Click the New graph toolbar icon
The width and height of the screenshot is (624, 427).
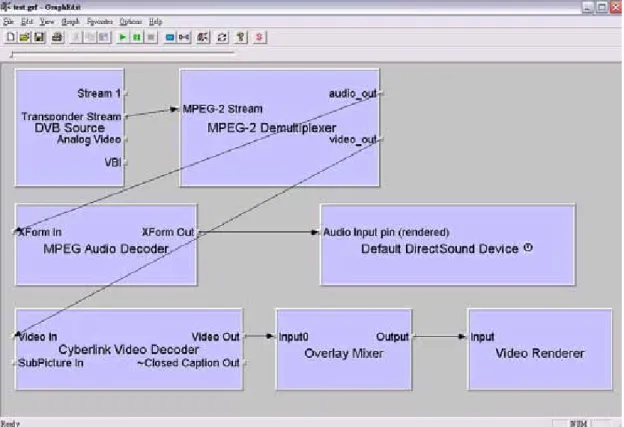tap(10, 37)
